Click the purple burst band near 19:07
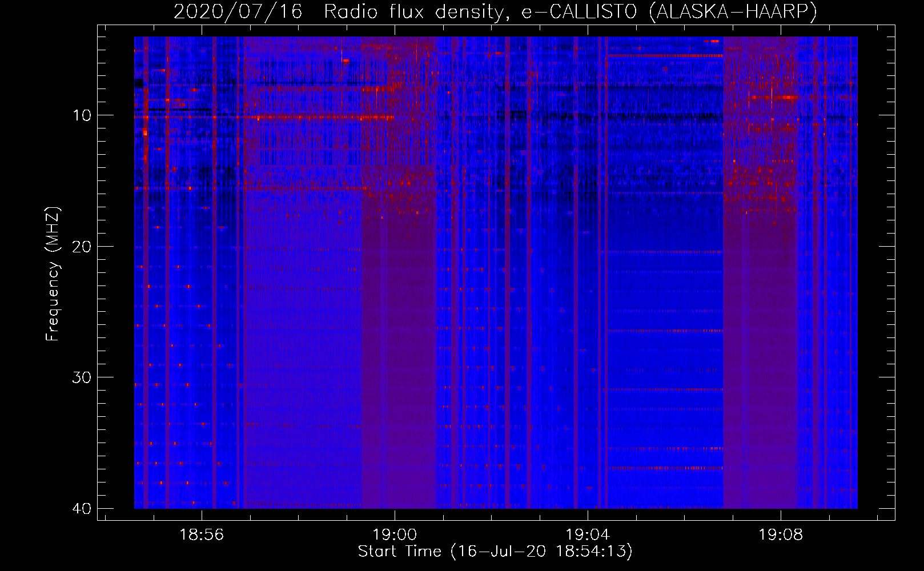This screenshot has width=924, height=571. [760, 343]
